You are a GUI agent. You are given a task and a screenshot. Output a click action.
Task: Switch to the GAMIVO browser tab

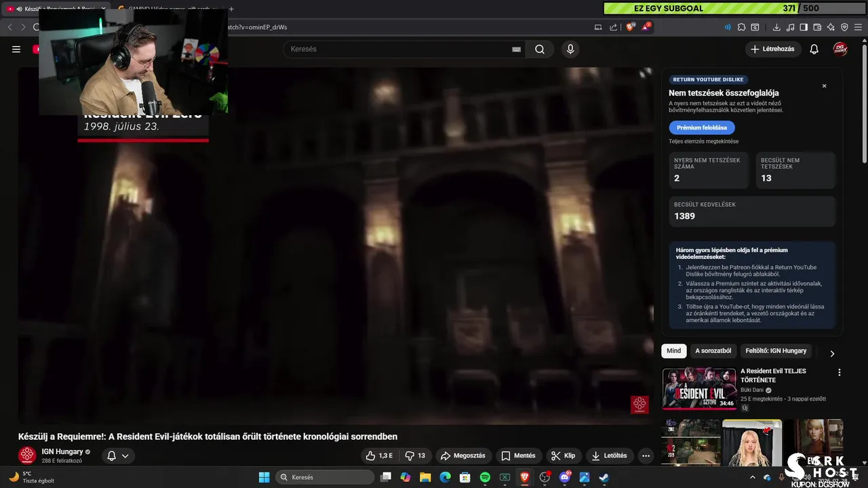click(x=170, y=9)
